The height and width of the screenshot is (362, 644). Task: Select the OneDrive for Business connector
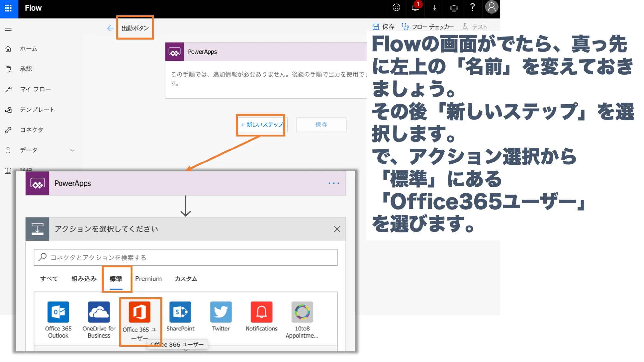pos(99,320)
